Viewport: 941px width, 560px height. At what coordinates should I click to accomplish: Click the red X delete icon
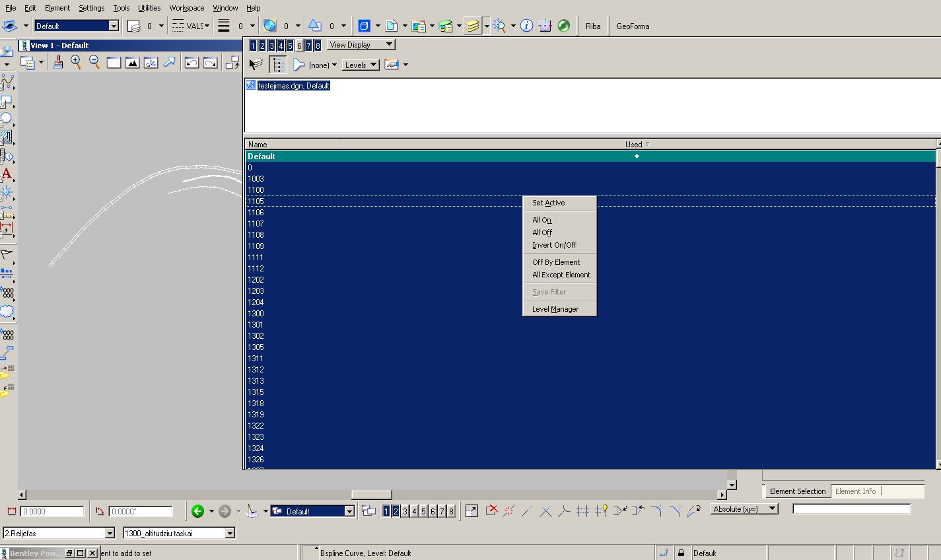click(491, 510)
